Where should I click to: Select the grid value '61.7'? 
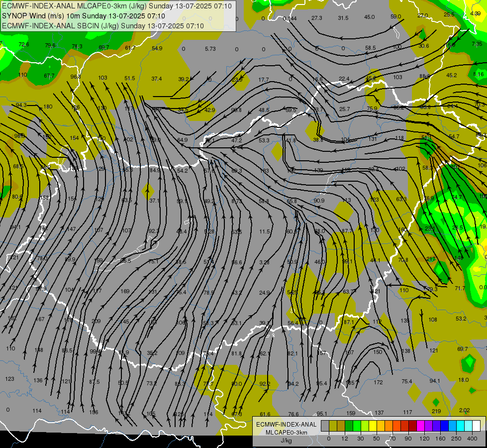[x=130, y=48]
